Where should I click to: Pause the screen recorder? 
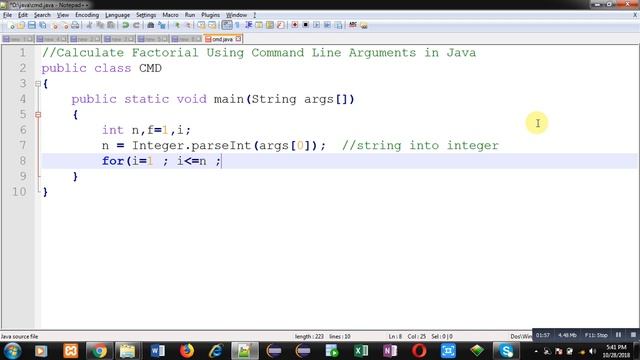point(618,335)
